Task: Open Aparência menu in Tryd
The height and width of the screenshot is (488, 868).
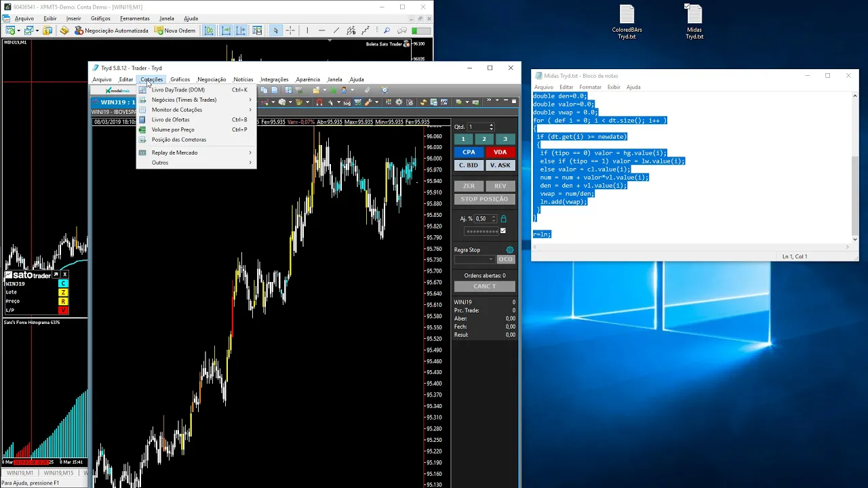Action: coord(308,79)
